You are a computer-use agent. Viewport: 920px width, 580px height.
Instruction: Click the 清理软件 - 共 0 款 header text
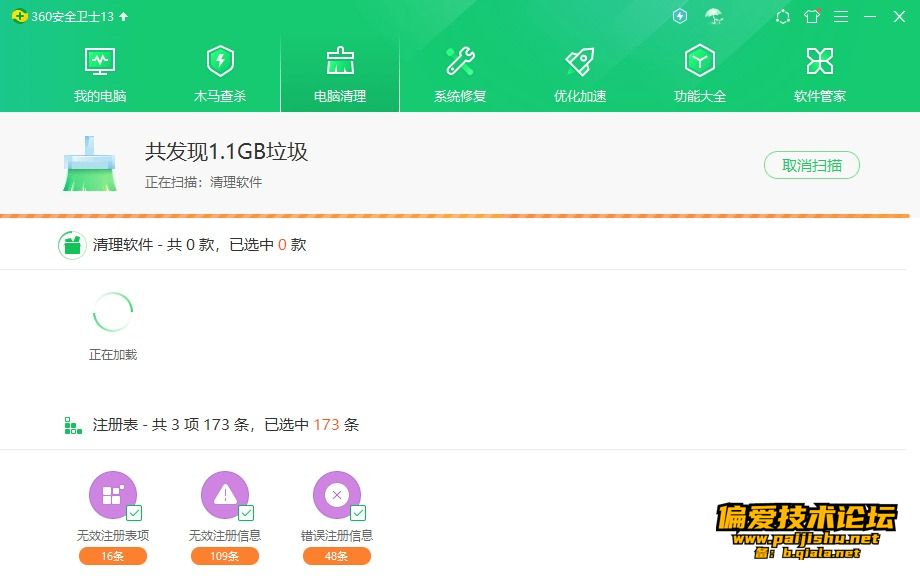pyautogui.click(x=199, y=245)
